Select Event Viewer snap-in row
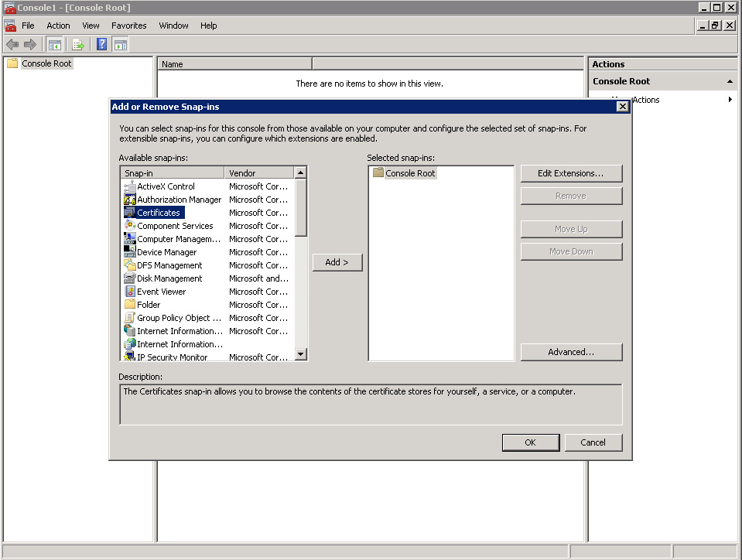The width and height of the screenshot is (742, 560). point(206,292)
